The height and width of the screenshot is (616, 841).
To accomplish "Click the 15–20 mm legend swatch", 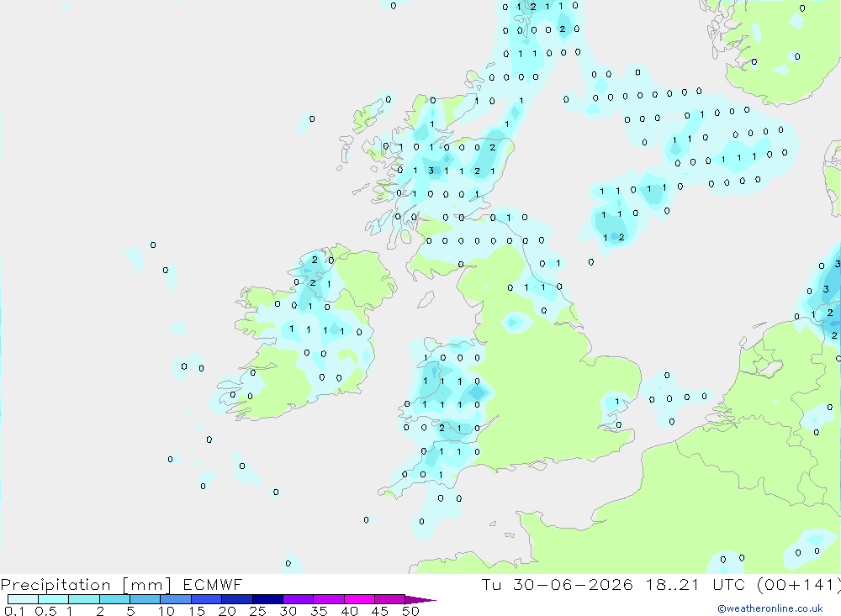I will coord(206,599).
